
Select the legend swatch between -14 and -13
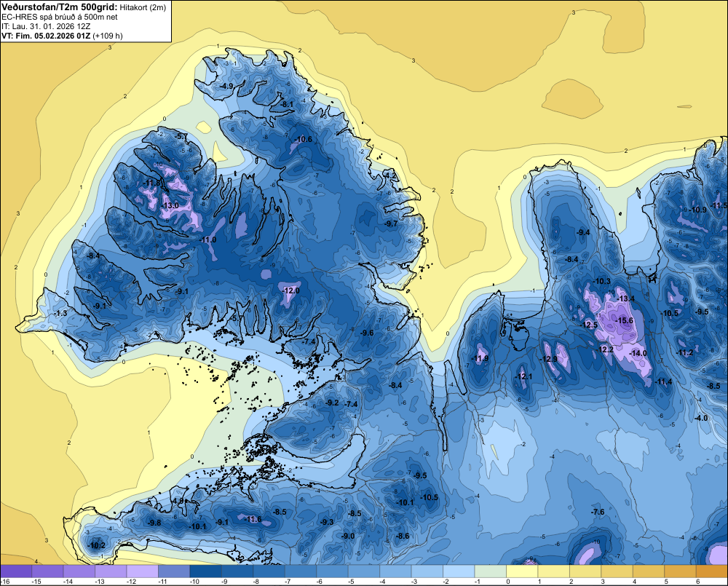[79, 571]
